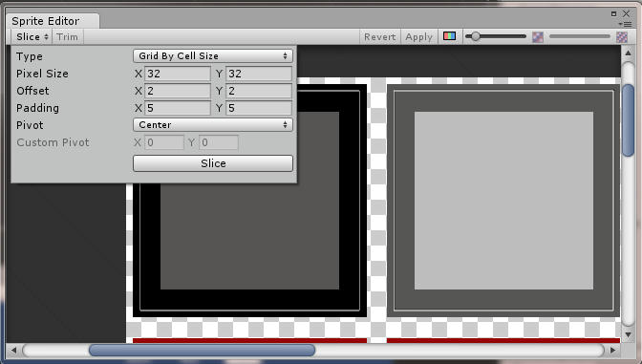Click the large Slice button

click(x=213, y=163)
